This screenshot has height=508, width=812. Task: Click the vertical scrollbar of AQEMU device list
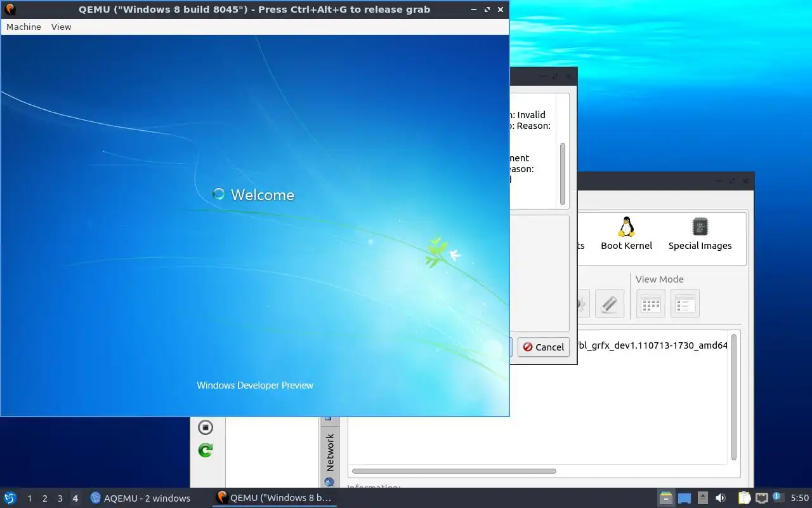pos(734,397)
